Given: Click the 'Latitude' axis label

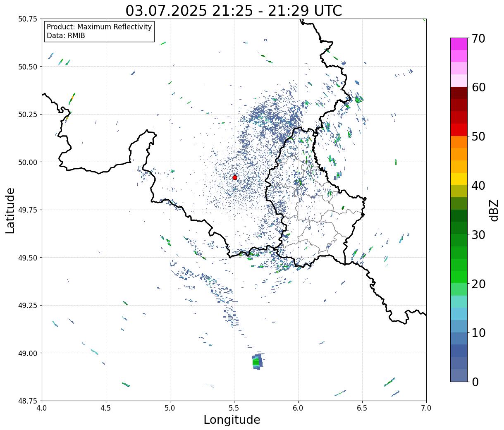Looking at the screenshot, I should (10, 210).
